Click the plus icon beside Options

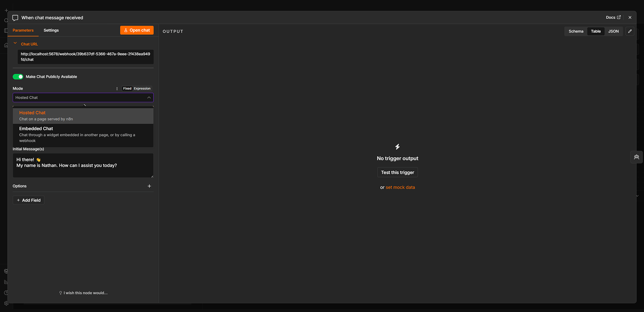[x=149, y=186]
